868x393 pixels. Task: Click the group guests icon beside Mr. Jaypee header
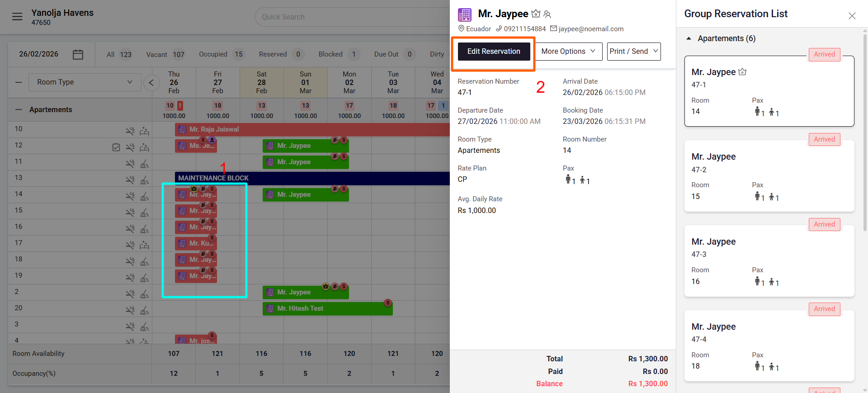pos(547,14)
